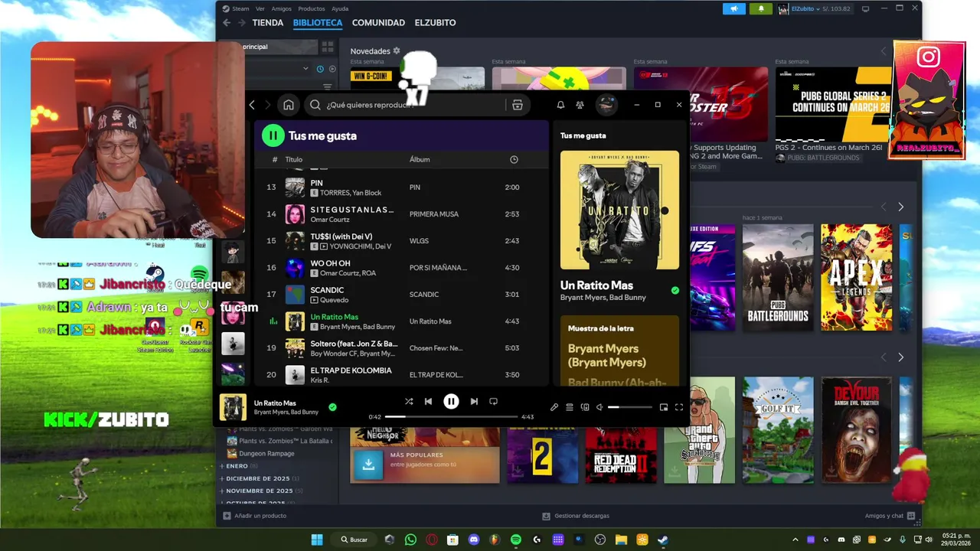The width and height of the screenshot is (980, 551).
Task: Open the lyrics microphone icon in Spotify
Action: tap(554, 407)
